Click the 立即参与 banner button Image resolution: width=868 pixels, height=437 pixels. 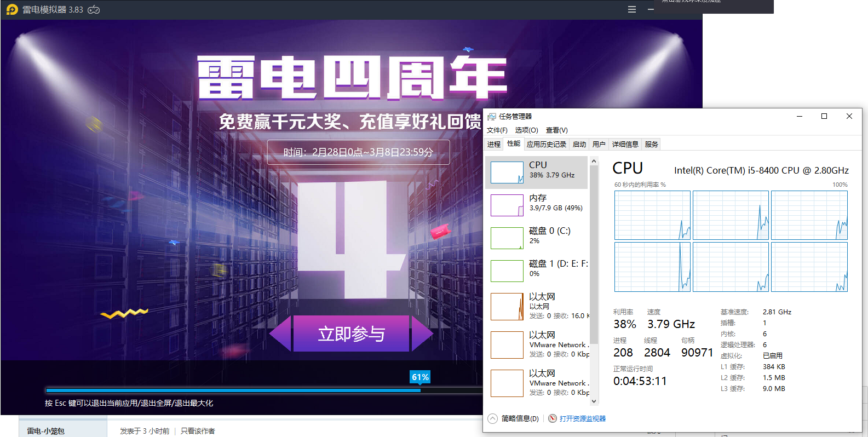(x=351, y=334)
